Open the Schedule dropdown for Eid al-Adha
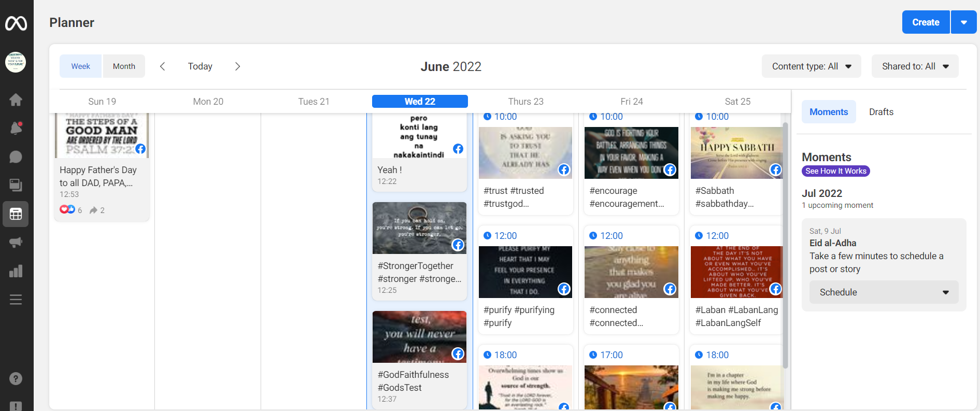Screen dimensions: 980x411 click(x=884, y=292)
